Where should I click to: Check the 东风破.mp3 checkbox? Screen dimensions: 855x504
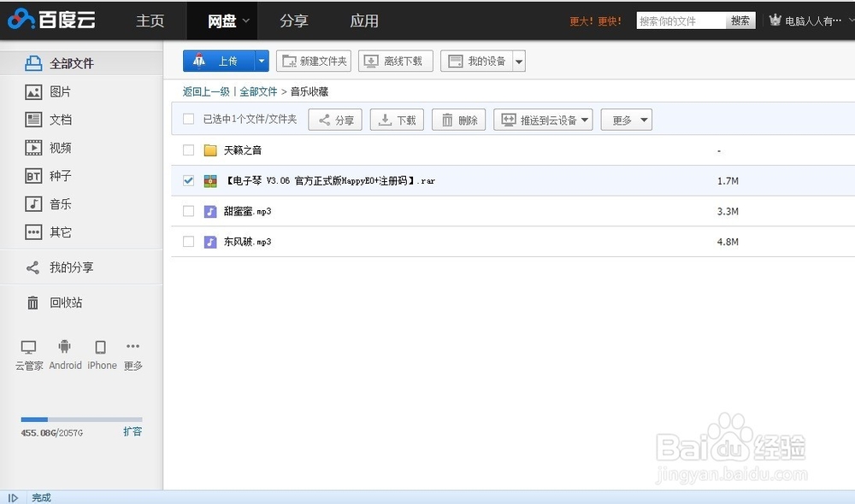click(189, 242)
